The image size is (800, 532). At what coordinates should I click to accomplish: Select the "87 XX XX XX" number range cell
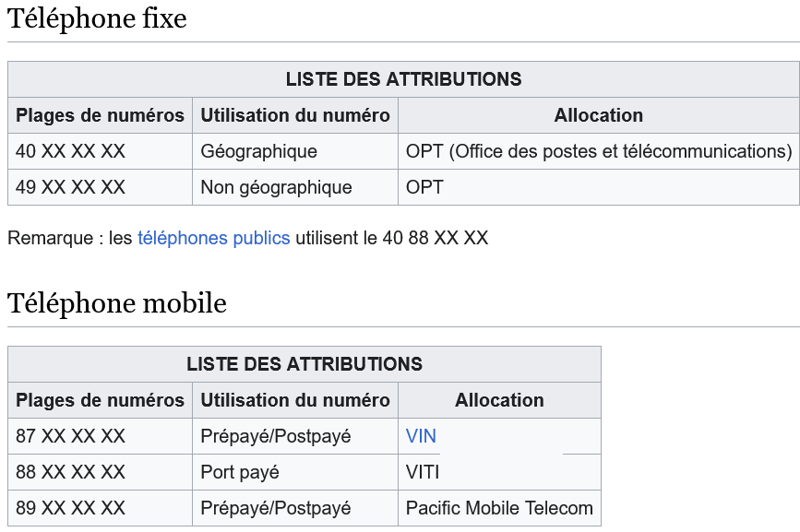[x=71, y=436]
